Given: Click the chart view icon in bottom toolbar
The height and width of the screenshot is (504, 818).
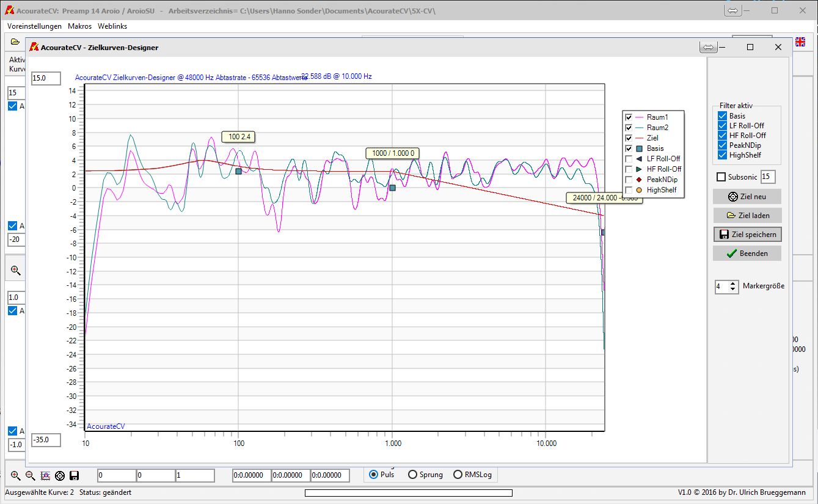Looking at the screenshot, I should pyautogui.click(x=45, y=475).
